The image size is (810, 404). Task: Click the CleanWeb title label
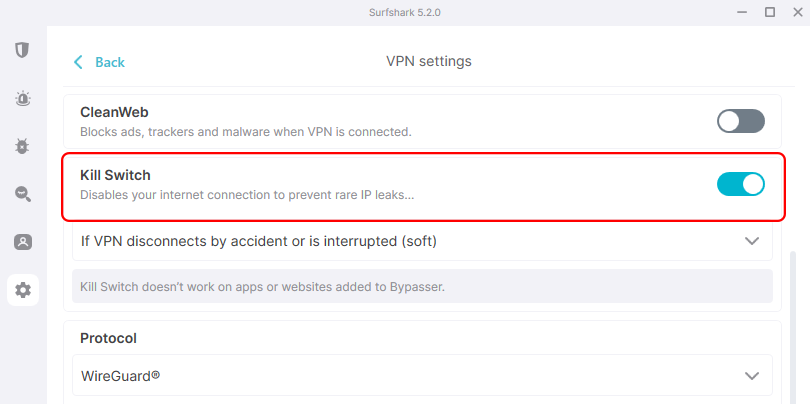point(114,113)
